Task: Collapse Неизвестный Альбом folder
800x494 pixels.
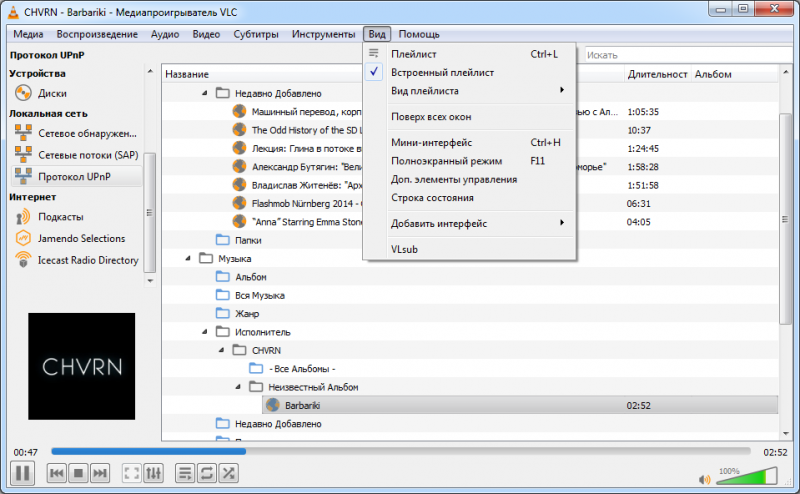Action: 238,387
